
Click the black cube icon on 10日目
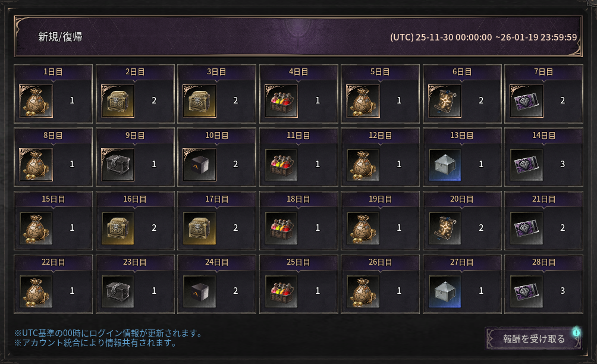(200, 165)
